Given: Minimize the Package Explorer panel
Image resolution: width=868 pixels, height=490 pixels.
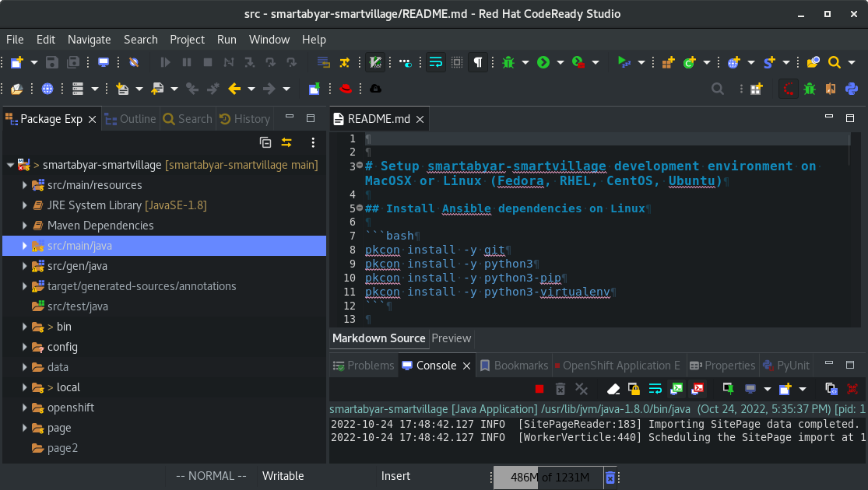Looking at the screenshot, I should (290, 117).
